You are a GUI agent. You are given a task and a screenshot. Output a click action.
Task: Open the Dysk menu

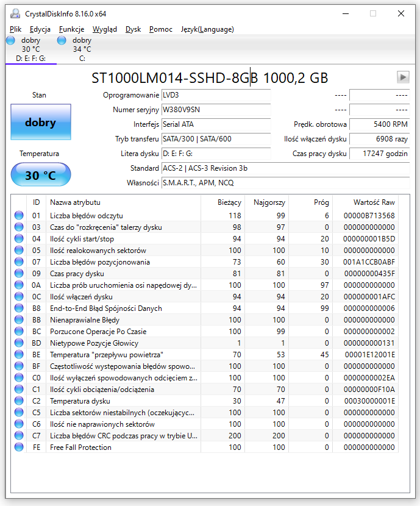(x=133, y=29)
